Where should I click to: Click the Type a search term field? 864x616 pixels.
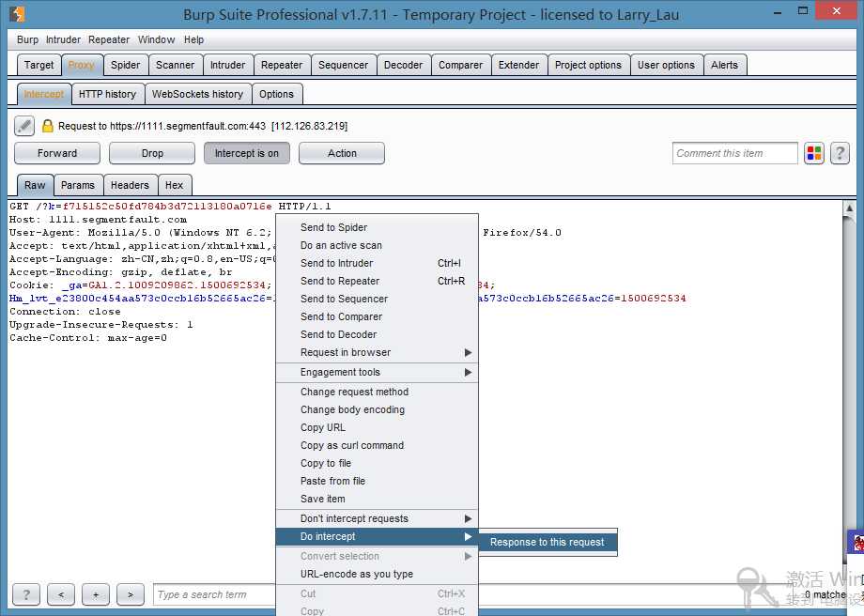tap(215, 594)
